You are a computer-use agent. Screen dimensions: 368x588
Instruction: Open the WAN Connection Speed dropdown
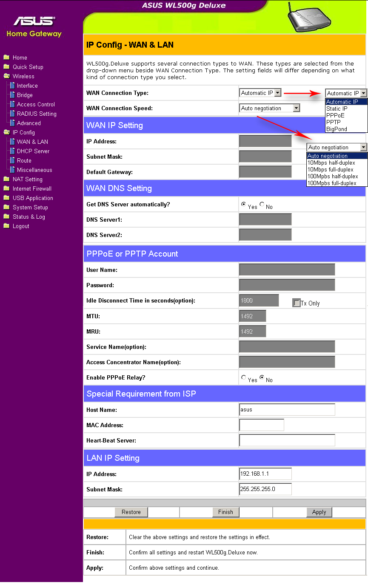point(270,108)
